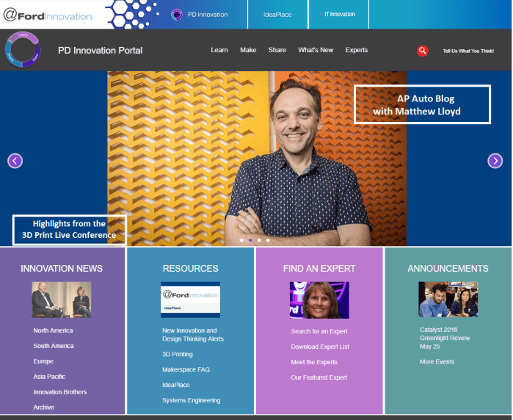Open the Learn menu
513x420 pixels.
pos(219,50)
